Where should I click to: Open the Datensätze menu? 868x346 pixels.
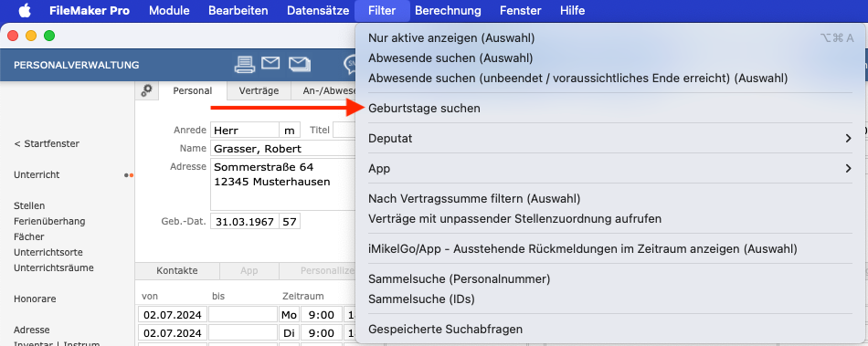318,11
